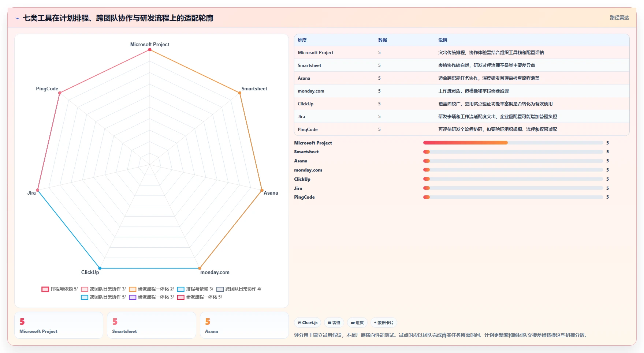
Task: Select the Jira table row name
Action: coord(301,117)
